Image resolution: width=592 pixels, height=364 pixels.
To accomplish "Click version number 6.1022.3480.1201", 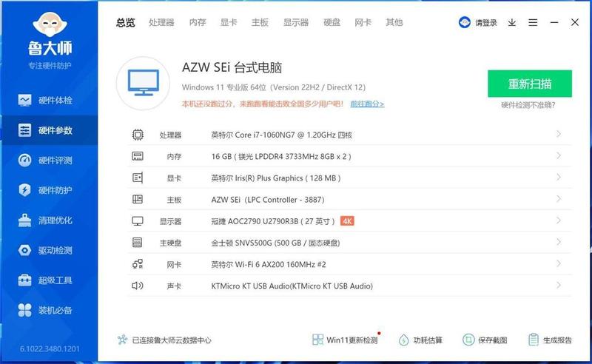I will [50, 348].
